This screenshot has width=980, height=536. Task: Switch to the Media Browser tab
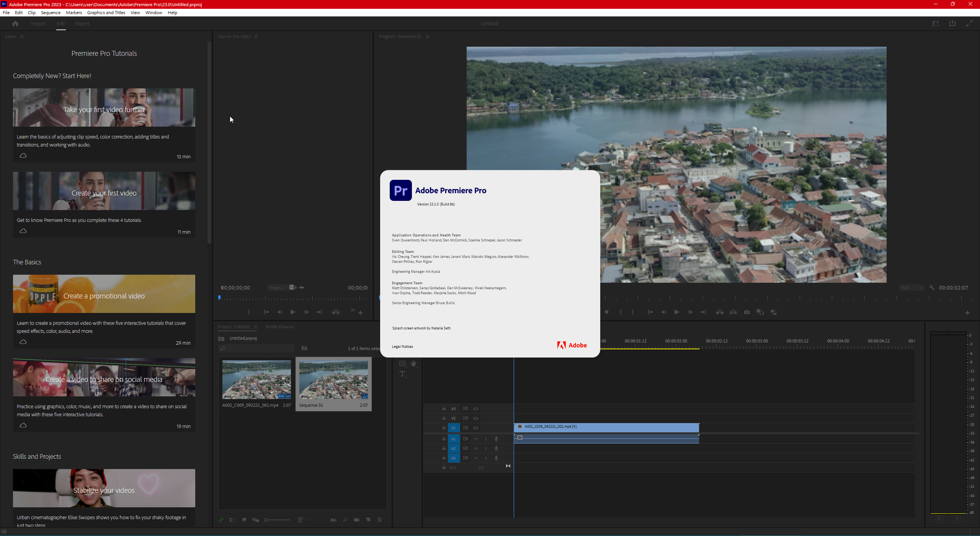click(280, 327)
